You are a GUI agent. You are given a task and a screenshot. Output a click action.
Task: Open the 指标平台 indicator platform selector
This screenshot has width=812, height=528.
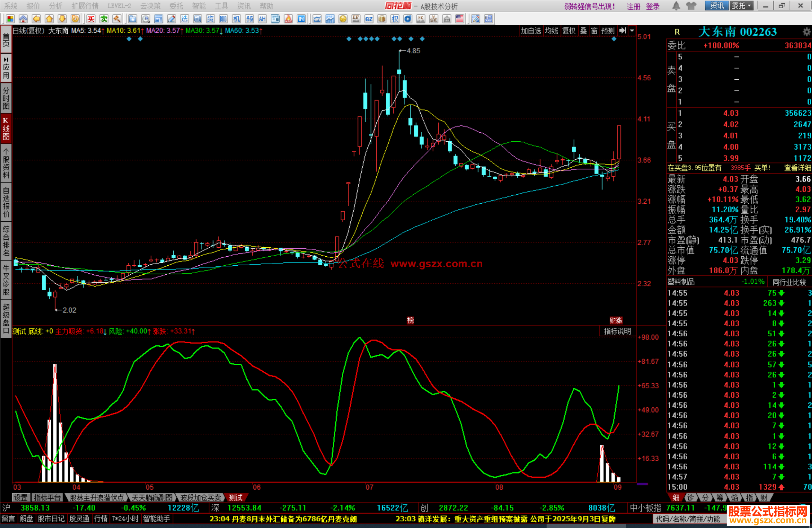(47, 498)
